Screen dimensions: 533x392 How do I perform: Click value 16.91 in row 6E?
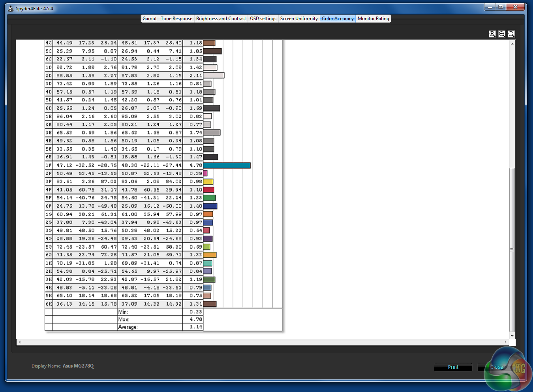64,157
